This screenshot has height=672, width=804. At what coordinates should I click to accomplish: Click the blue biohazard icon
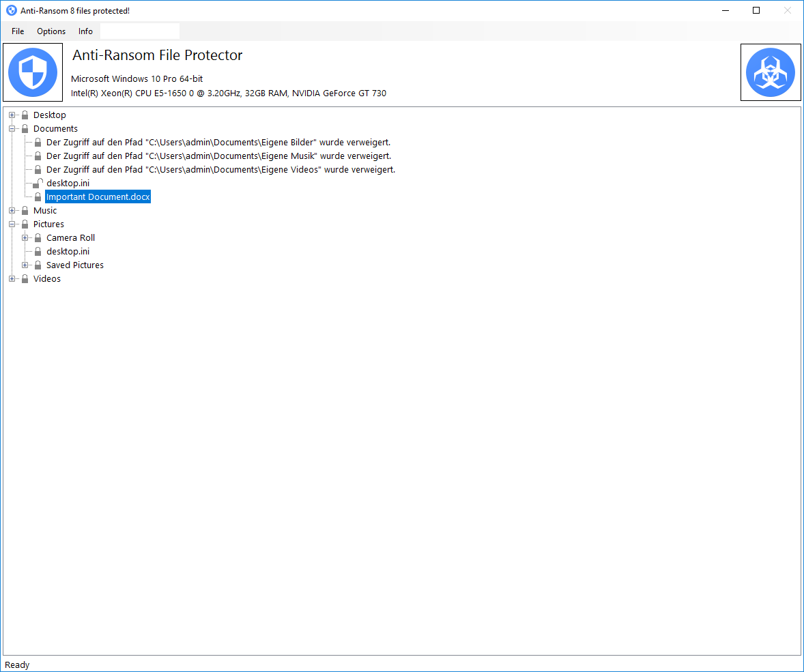pyautogui.click(x=771, y=72)
